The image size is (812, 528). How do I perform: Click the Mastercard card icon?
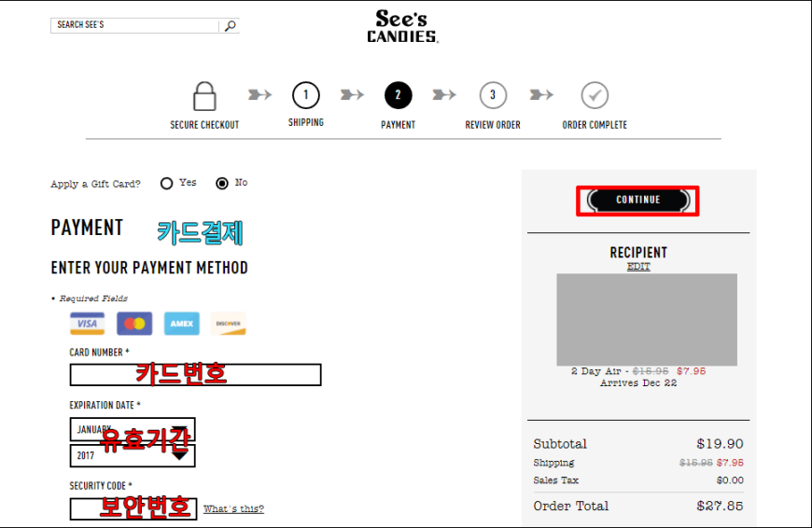[x=134, y=324]
